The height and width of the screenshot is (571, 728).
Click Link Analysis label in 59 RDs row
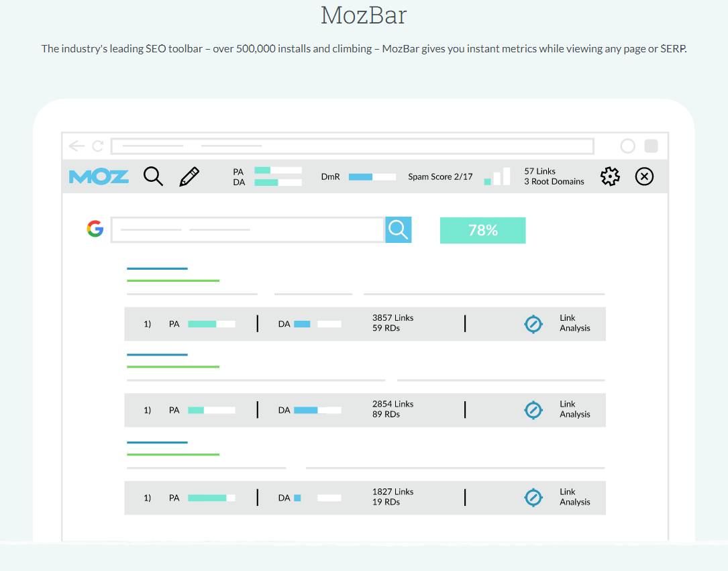click(x=575, y=323)
